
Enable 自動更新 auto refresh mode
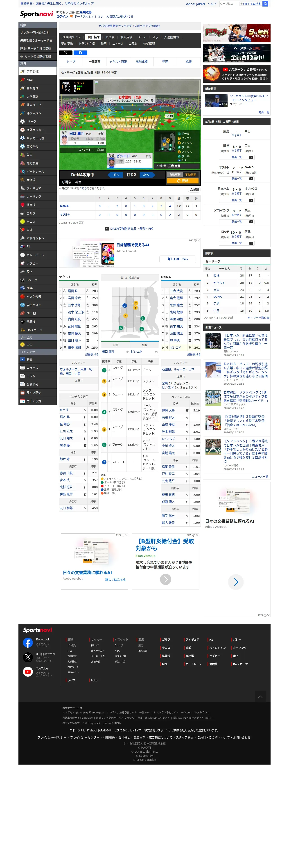point(175,175)
